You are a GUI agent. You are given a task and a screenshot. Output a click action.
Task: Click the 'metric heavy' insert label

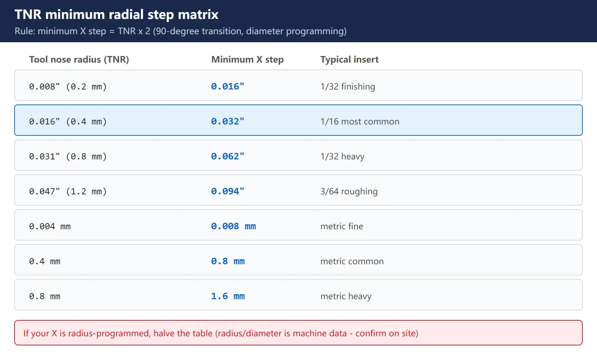(x=346, y=296)
